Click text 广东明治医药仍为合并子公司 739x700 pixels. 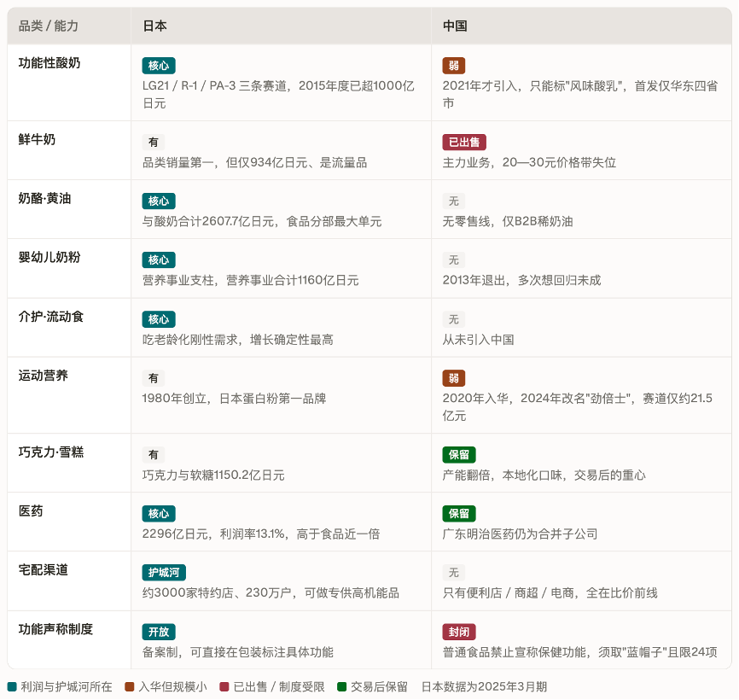click(x=520, y=534)
